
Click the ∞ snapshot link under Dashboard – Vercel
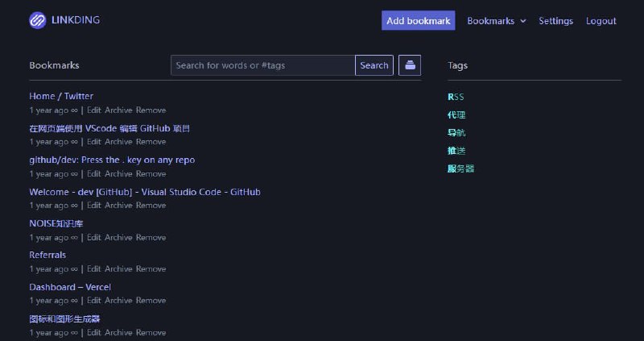[x=74, y=301]
